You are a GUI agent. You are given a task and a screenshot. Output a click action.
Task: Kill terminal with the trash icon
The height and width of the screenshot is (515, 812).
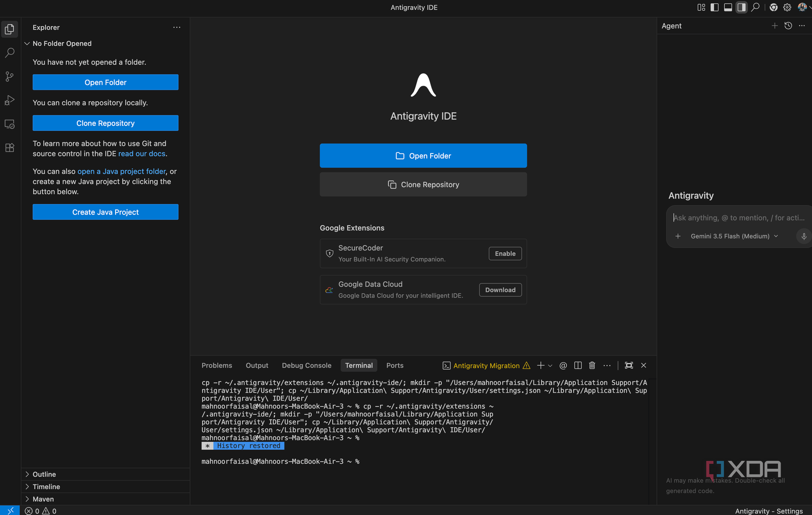pyautogui.click(x=592, y=365)
